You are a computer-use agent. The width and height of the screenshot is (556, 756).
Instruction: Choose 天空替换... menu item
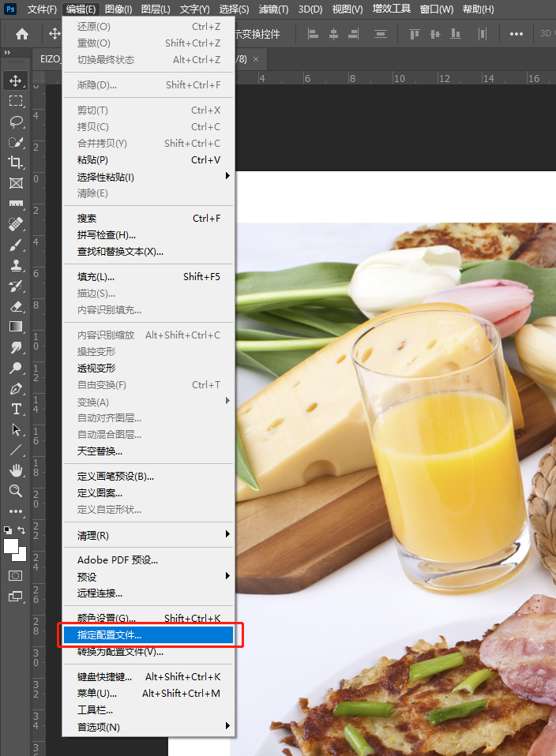[148, 451]
